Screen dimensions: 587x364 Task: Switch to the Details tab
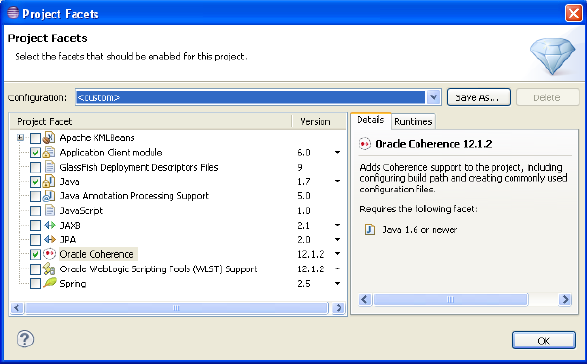[x=371, y=120]
